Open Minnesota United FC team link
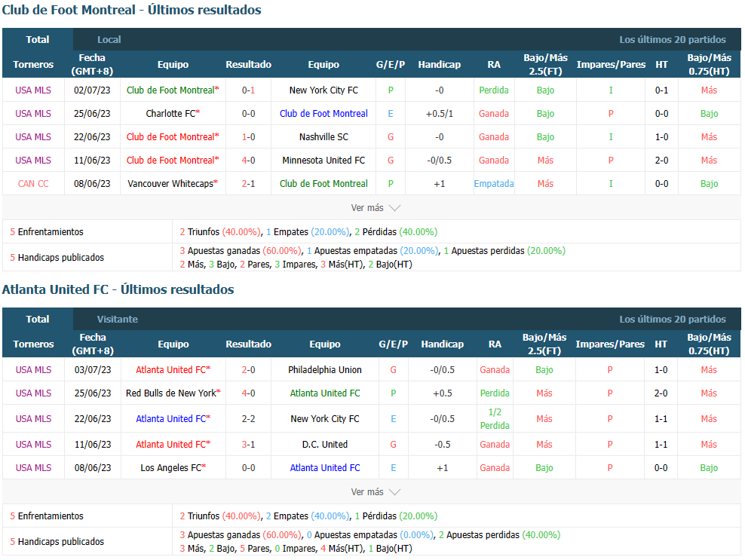 coord(323,160)
